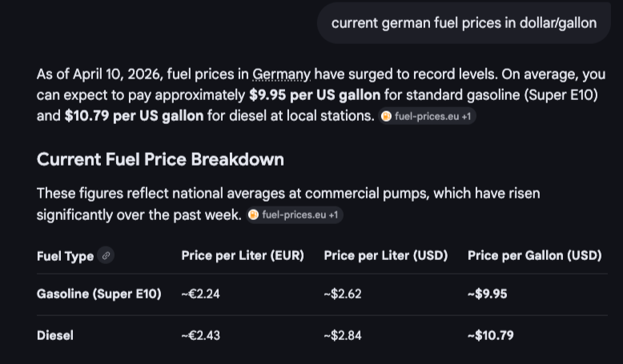Click favicon of first fuel-prices.eu source chip
This screenshot has height=364, width=623.
pyautogui.click(x=387, y=116)
